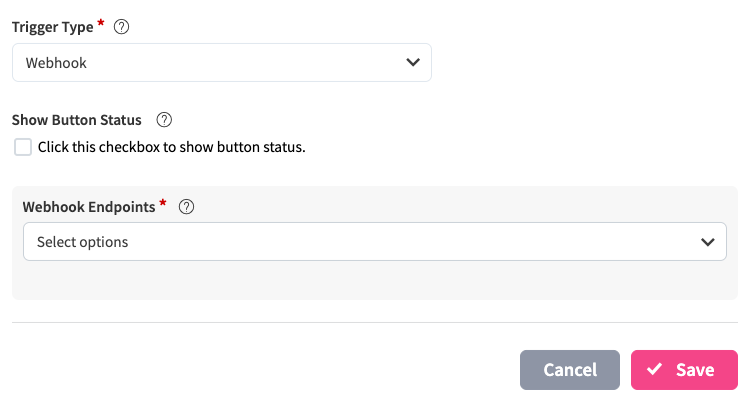This screenshot has height=403, width=754.
Task: Click the 'Click this checkbox to show button status' text
Action: pos(171,147)
